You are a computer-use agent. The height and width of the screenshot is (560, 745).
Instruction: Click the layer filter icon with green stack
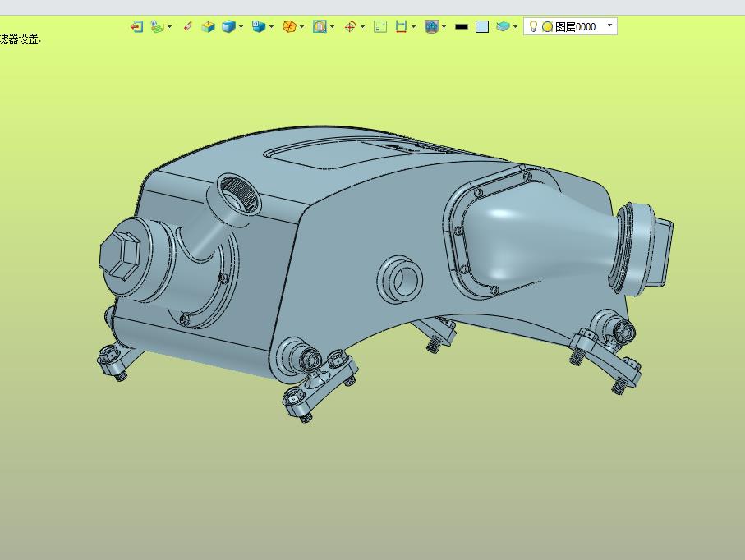click(x=157, y=26)
